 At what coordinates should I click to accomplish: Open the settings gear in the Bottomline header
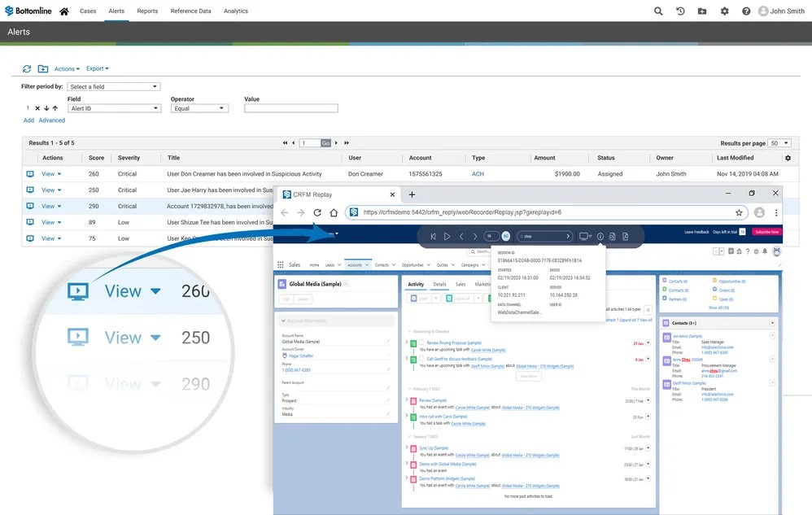pos(724,11)
